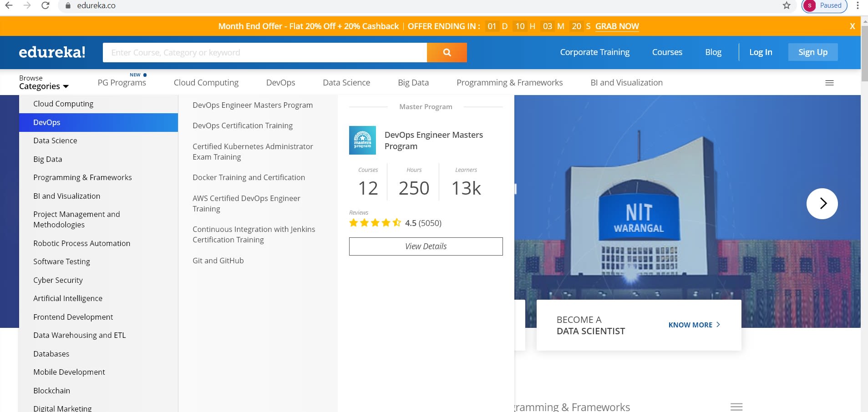Click the browser back arrow
This screenshot has width=868, height=412.
point(9,5)
